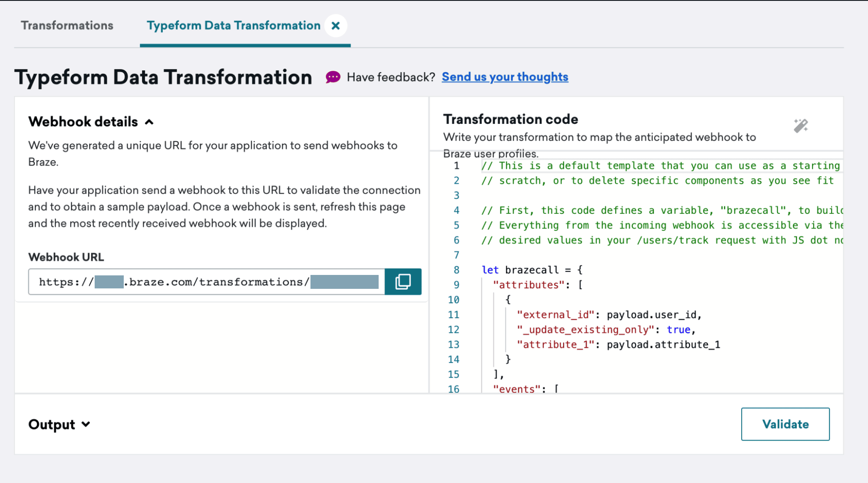Switch to the Transformations tab
Image resolution: width=868 pixels, height=483 pixels.
click(67, 26)
